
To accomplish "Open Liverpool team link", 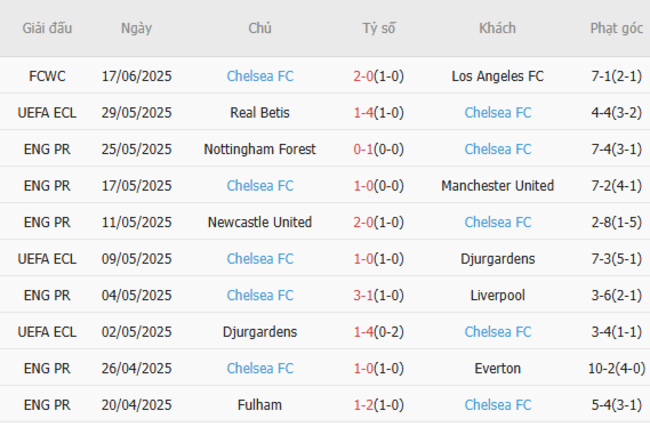I will (497, 295).
